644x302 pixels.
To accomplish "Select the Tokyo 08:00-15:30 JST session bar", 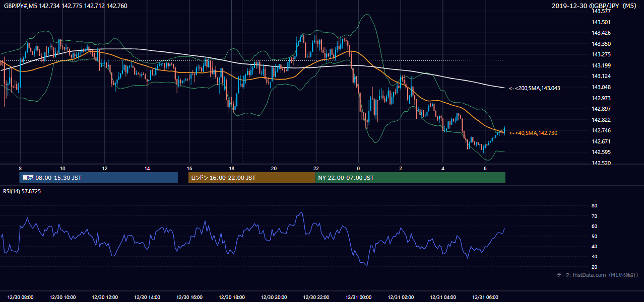I will coord(99,178).
